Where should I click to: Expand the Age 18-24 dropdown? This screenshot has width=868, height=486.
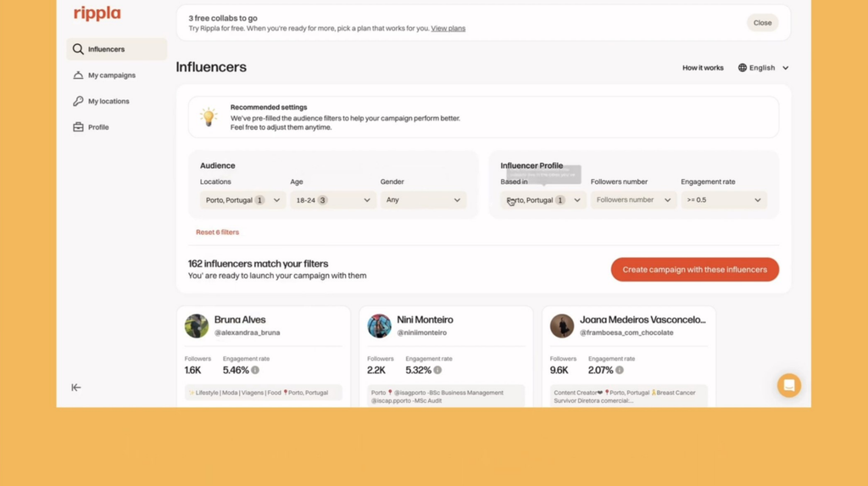(x=332, y=200)
